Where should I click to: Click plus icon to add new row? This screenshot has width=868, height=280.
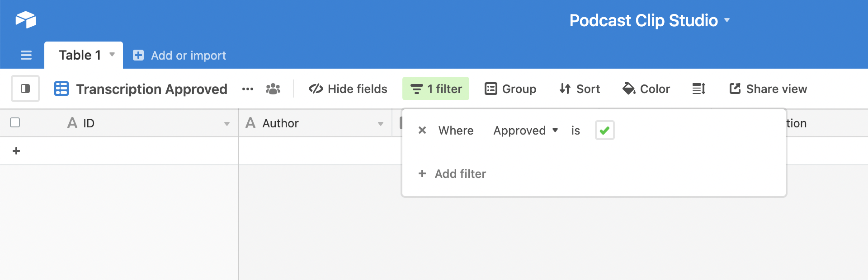click(x=16, y=151)
